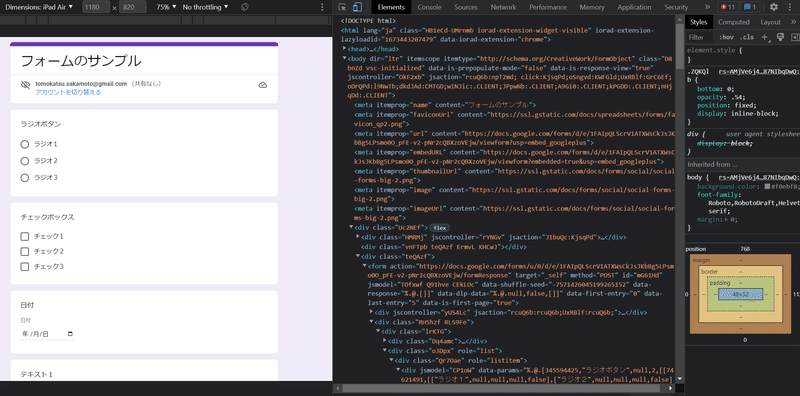800x396 pixels.
Task: Activate the inspect element picker icon
Action: [x=342, y=7]
